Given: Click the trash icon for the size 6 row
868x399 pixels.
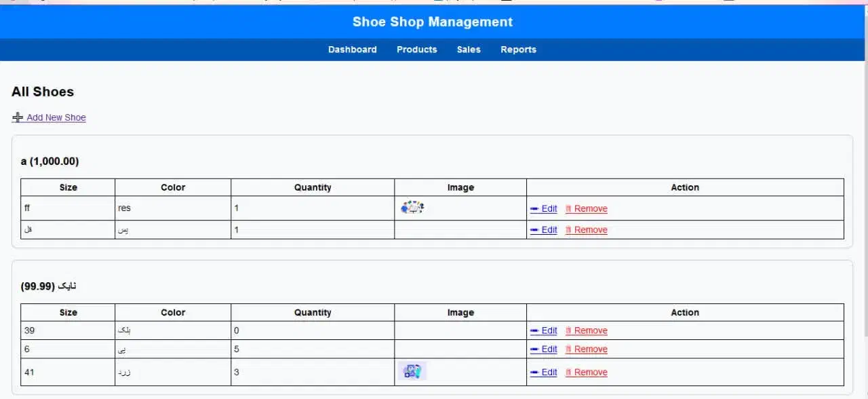Looking at the screenshot, I should click(x=569, y=349).
